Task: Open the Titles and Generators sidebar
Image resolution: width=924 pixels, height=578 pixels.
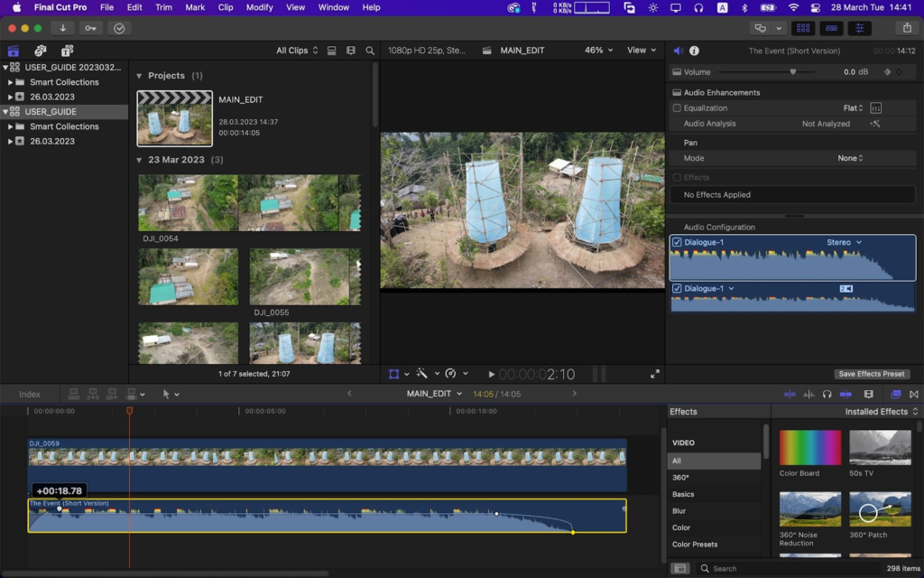Action: pos(67,51)
